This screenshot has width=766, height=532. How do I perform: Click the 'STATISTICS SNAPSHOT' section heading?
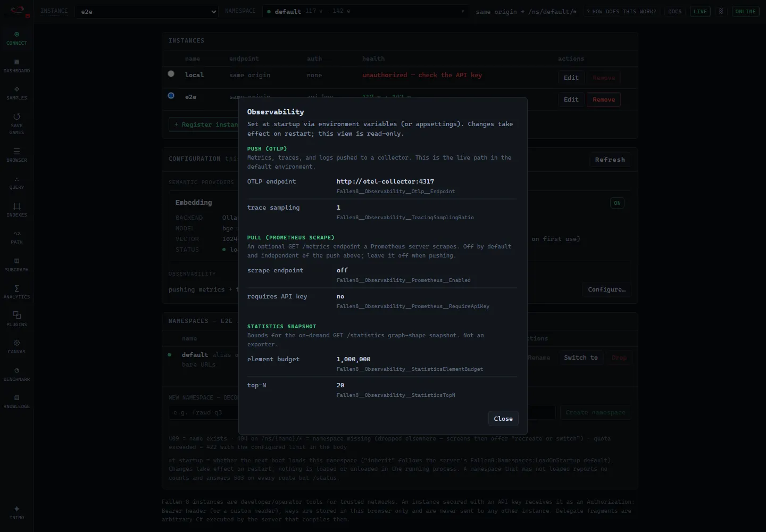tap(281, 326)
